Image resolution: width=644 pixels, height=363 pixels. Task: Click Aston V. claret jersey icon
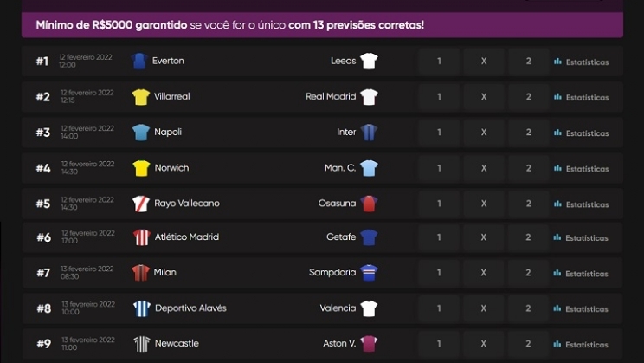coord(370,343)
